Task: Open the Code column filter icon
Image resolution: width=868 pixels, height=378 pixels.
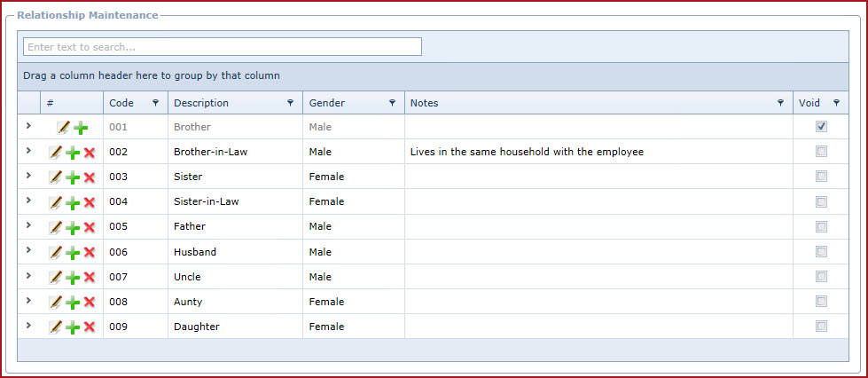Action: 155,103
